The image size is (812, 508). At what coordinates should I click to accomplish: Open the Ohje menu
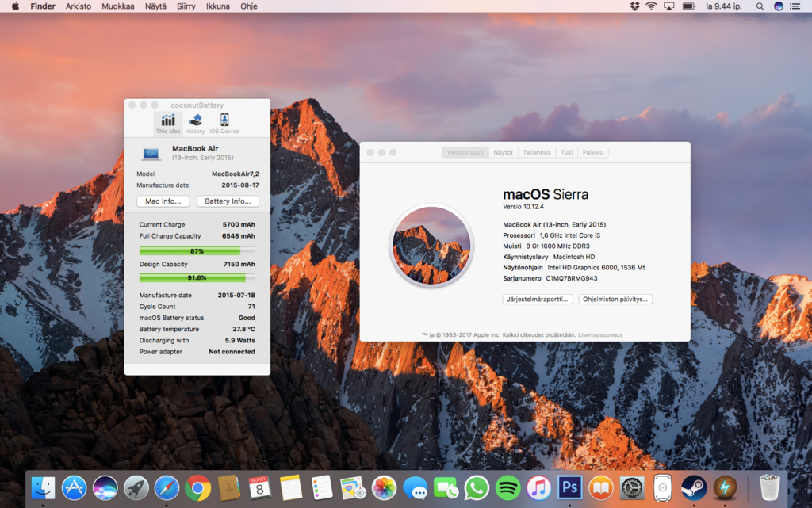(x=248, y=6)
